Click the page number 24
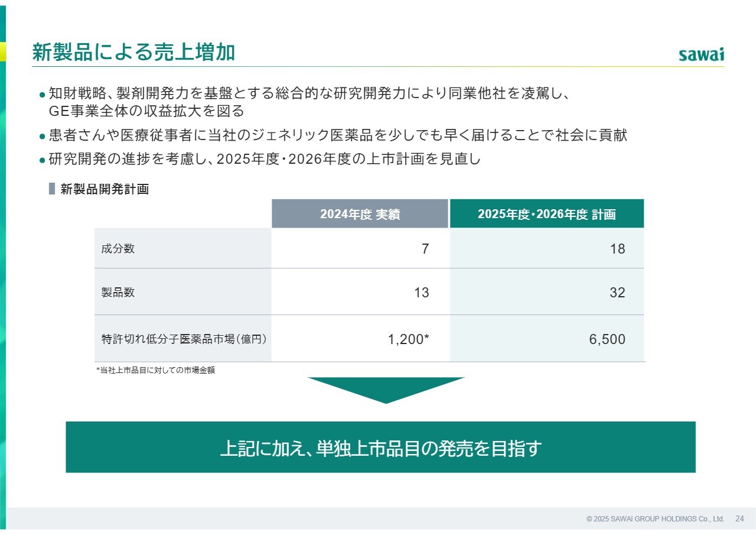756x535 pixels. [x=739, y=518]
